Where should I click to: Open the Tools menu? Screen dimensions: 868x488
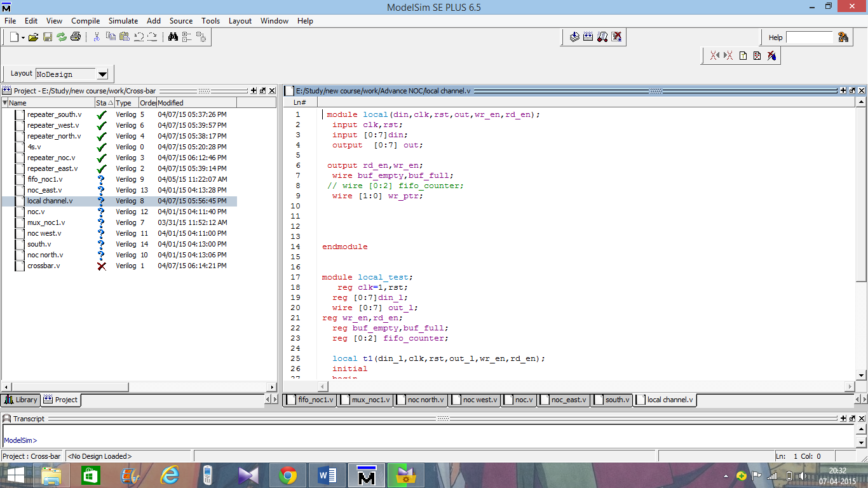pos(211,21)
